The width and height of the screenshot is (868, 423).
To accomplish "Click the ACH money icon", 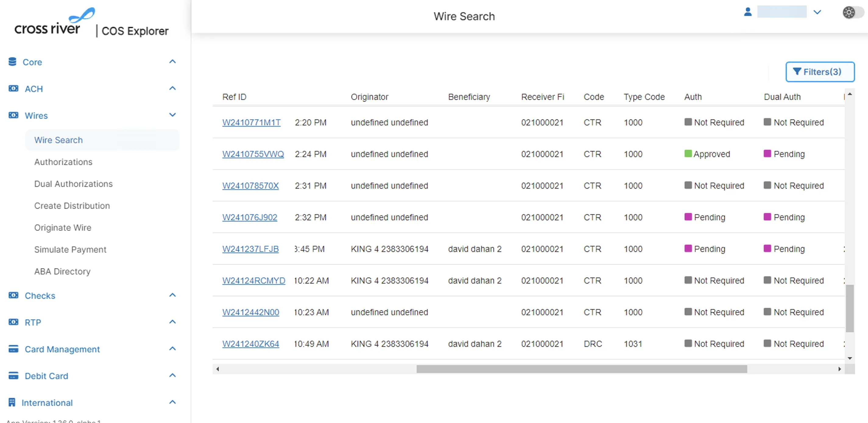I will (x=13, y=88).
